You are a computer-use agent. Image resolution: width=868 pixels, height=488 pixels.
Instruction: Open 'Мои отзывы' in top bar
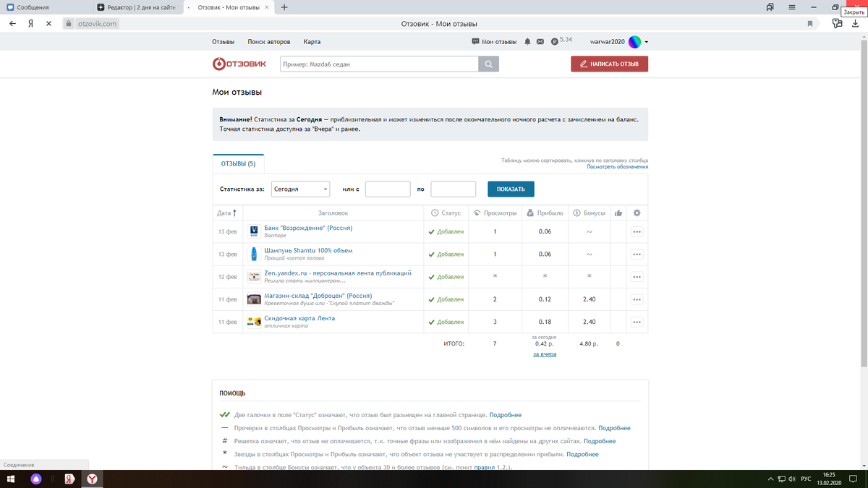[x=495, y=42]
